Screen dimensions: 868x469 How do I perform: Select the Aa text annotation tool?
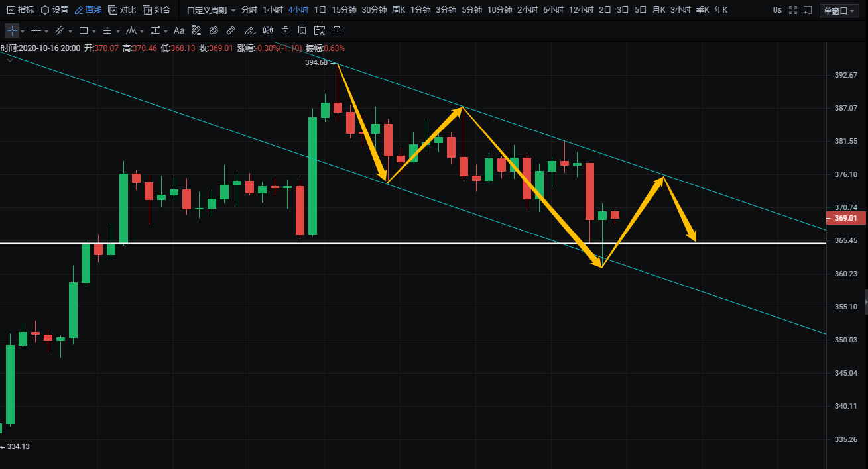pos(179,30)
